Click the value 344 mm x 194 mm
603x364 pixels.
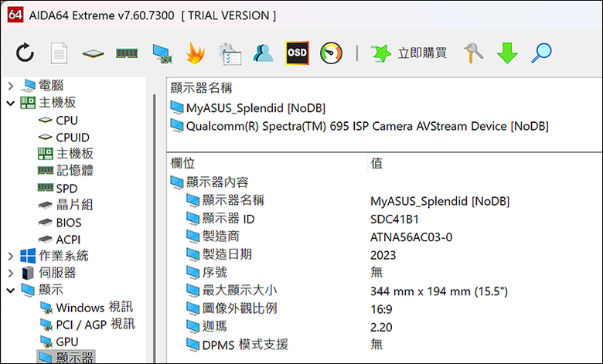(439, 291)
